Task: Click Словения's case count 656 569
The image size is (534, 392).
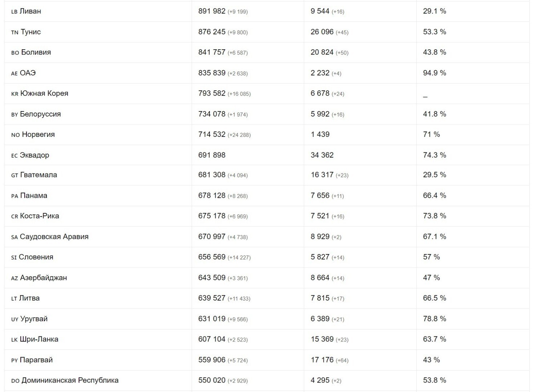Action: (212, 257)
